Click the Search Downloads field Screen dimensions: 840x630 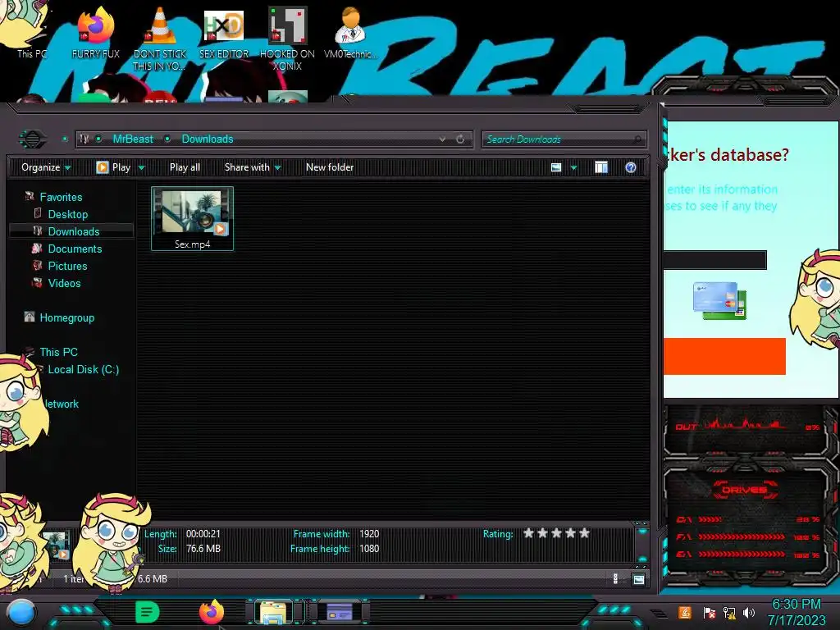tap(564, 139)
